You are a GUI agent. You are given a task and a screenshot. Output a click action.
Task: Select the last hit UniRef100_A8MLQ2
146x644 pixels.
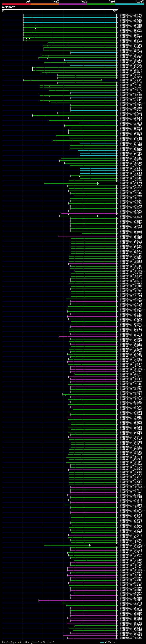coord(131,638)
